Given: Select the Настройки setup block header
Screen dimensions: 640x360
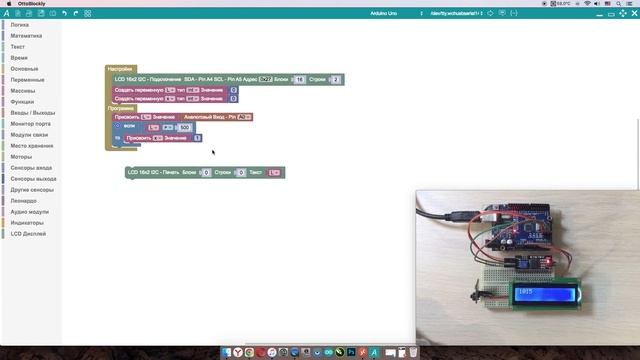Looking at the screenshot, I should point(120,69).
